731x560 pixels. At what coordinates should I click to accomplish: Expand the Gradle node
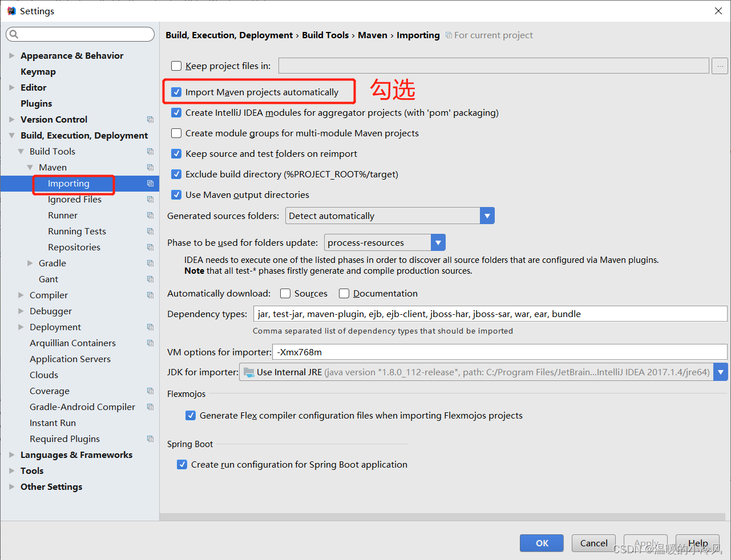click(30, 263)
